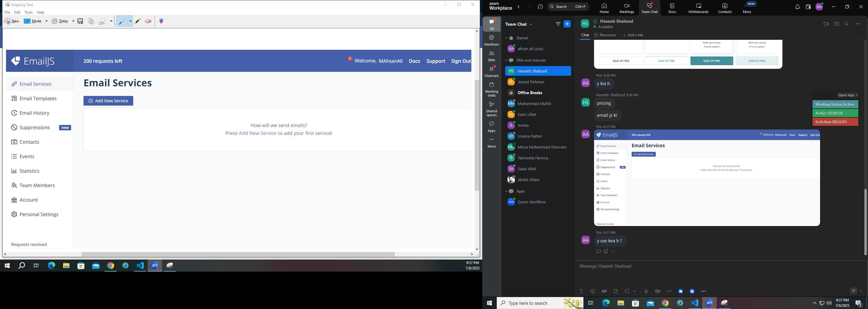The height and width of the screenshot is (309, 868).
Task: Open the Home tab in Zoom
Action: click(x=604, y=8)
